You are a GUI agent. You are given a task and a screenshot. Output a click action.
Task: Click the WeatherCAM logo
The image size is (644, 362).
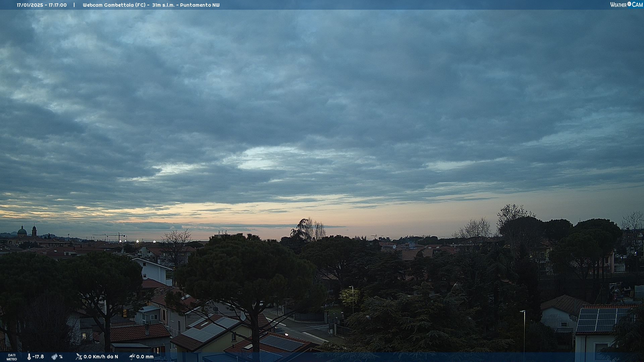626,5
